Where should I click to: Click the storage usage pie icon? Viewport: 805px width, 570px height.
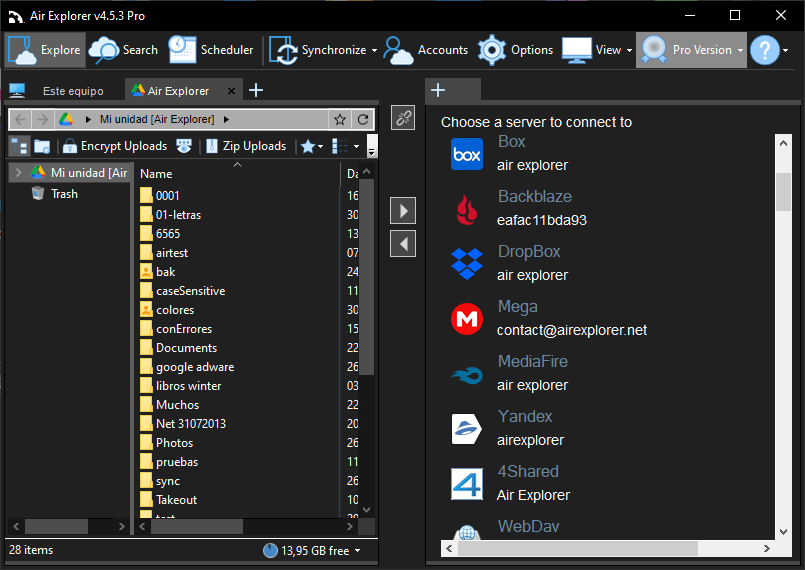pos(270,550)
